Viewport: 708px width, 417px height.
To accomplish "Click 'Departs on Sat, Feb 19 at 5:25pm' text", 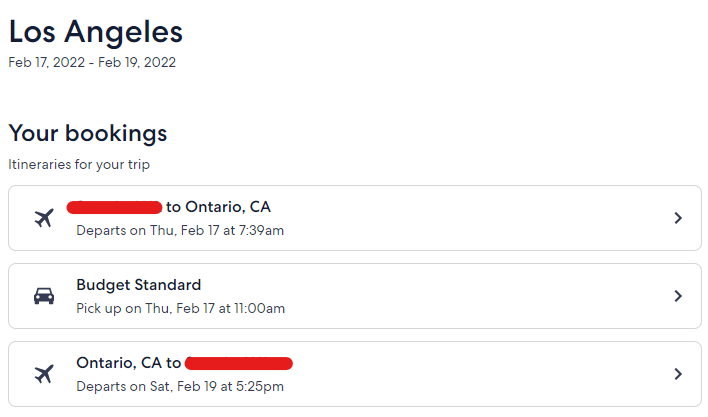I will (180, 386).
